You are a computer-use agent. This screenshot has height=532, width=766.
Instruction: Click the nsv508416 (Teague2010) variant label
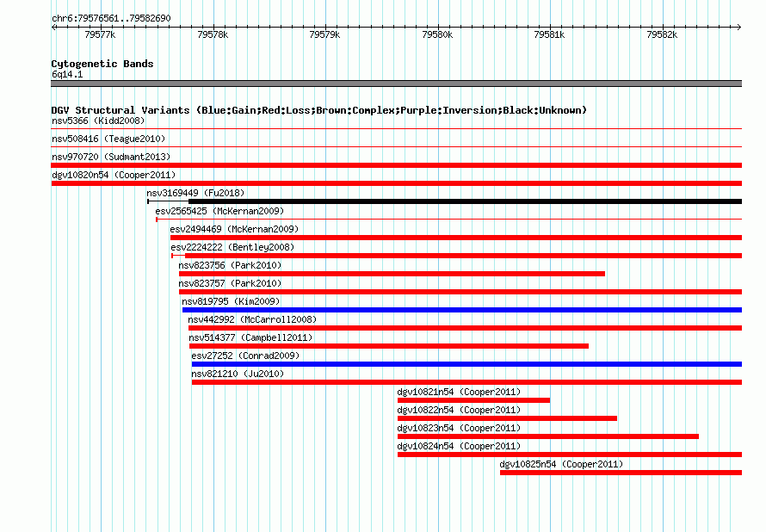[108, 139]
